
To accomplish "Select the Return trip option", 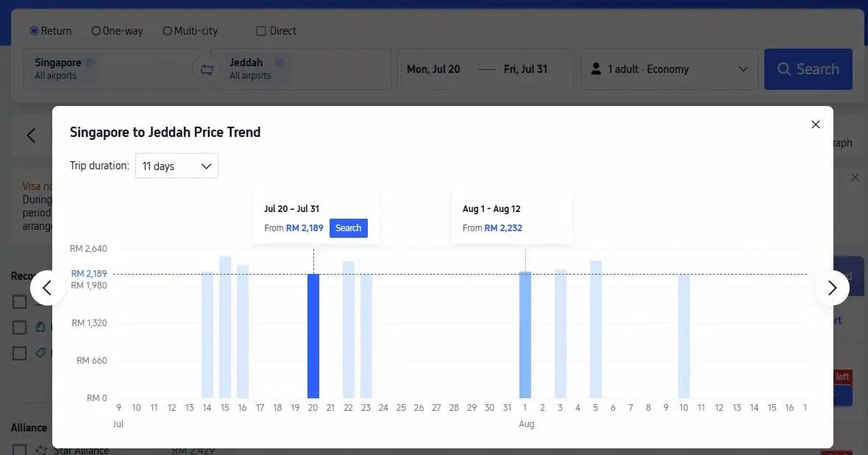I will tap(51, 31).
